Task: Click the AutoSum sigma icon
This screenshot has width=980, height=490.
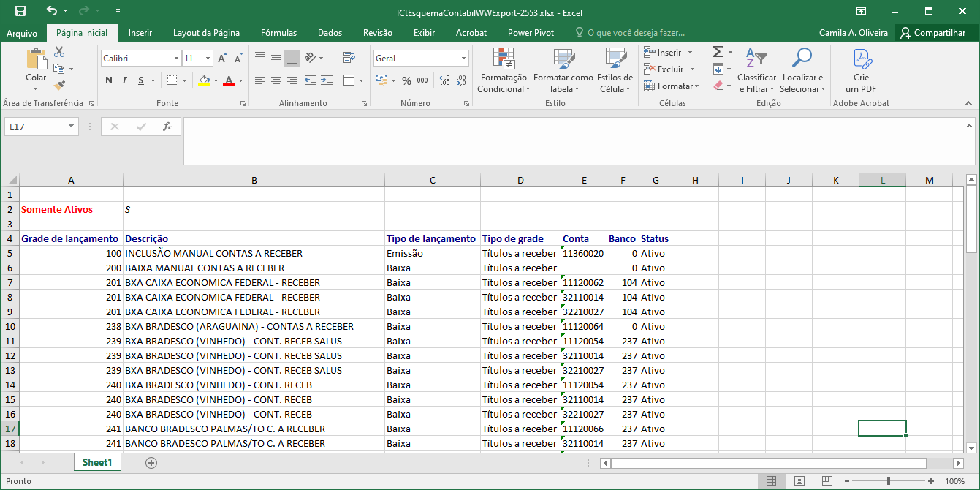Action: coord(718,52)
